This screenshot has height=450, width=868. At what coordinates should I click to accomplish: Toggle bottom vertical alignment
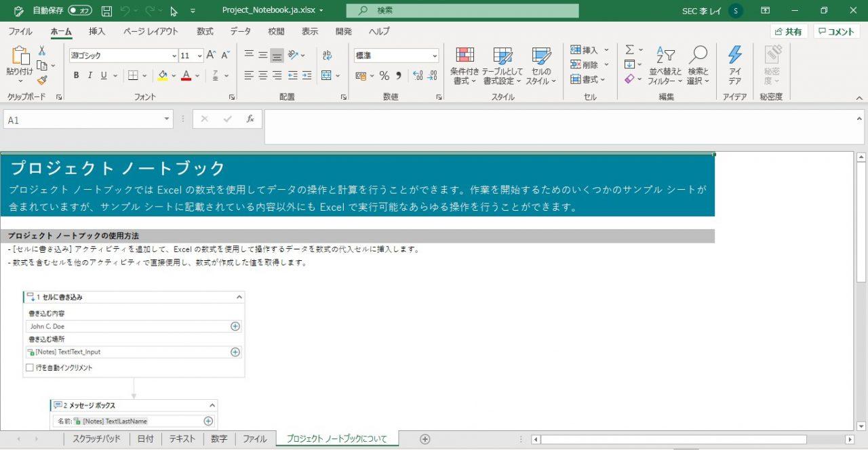point(277,56)
